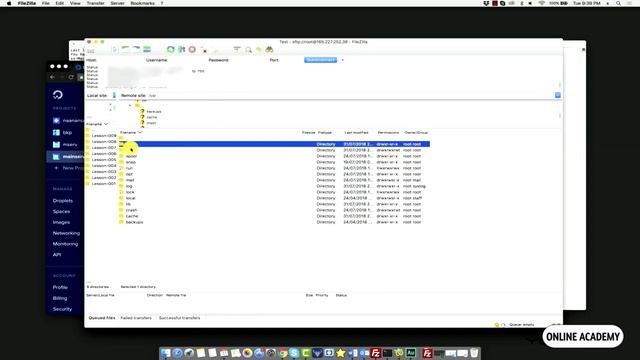
Task: Click the Remote site path field
Action: point(350,96)
